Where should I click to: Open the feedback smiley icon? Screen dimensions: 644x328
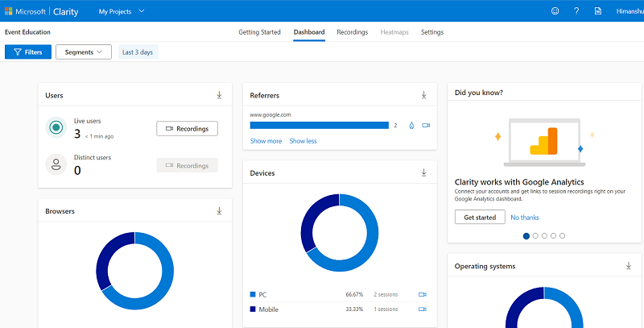[555, 11]
